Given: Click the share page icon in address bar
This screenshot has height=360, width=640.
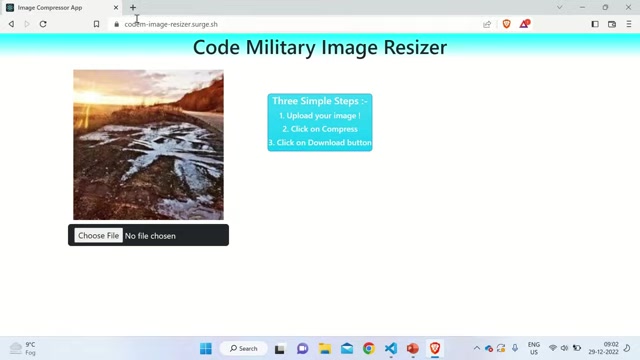Looking at the screenshot, I should point(487,24).
